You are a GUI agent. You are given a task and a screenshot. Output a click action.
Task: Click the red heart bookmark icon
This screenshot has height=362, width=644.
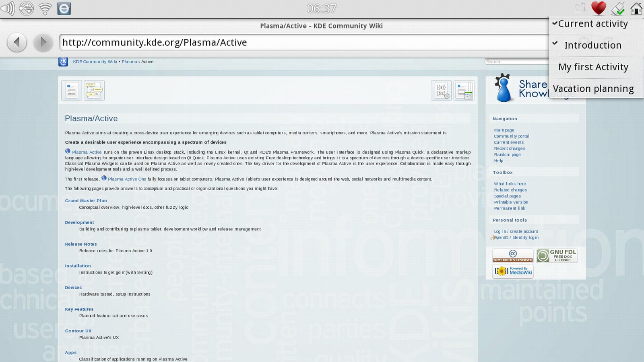point(599,8)
